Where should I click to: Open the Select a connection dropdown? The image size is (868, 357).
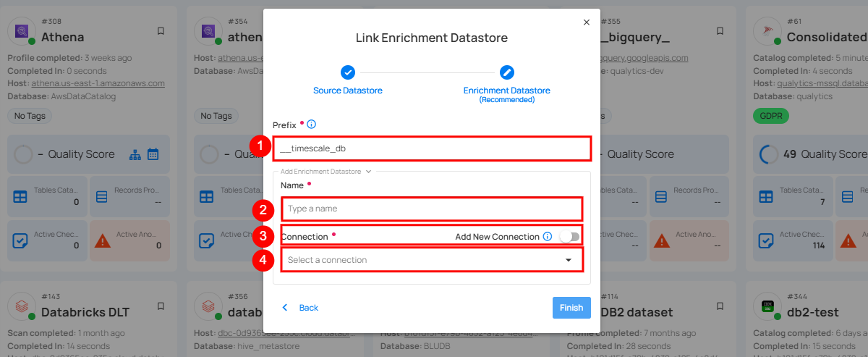point(431,260)
